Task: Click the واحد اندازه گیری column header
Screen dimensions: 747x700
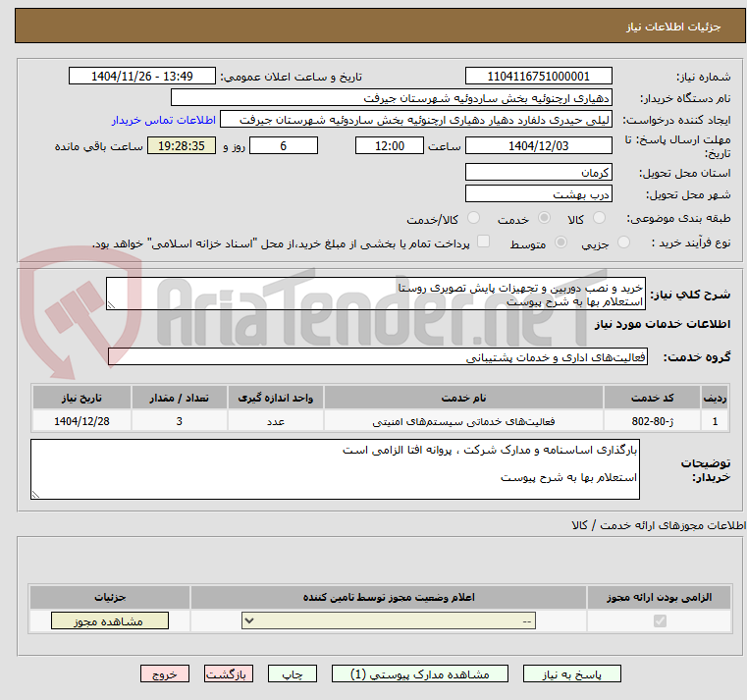Action: tap(276, 398)
